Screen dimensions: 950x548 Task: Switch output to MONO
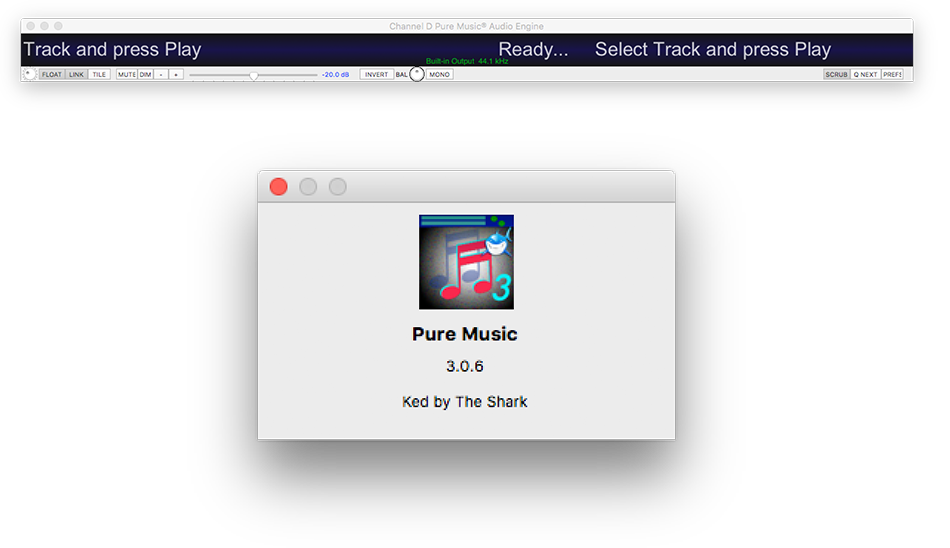440,75
